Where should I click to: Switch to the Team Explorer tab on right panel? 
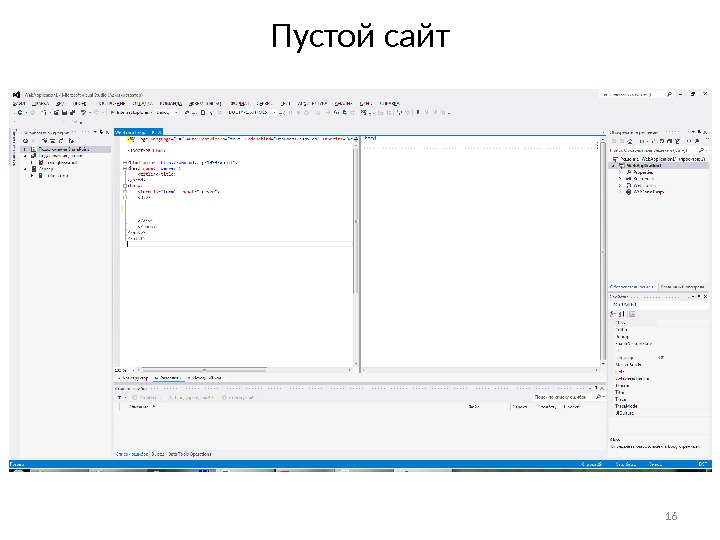(x=682, y=287)
